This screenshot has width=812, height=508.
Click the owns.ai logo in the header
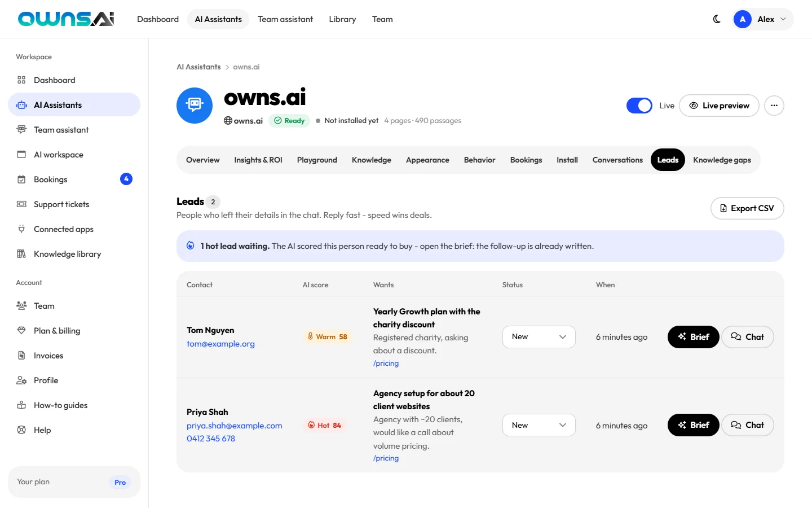pos(66,19)
